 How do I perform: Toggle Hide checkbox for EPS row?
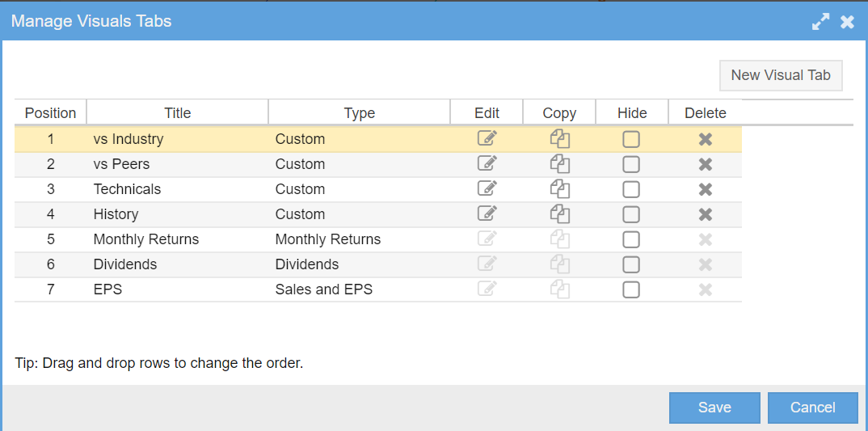coord(631,289)
